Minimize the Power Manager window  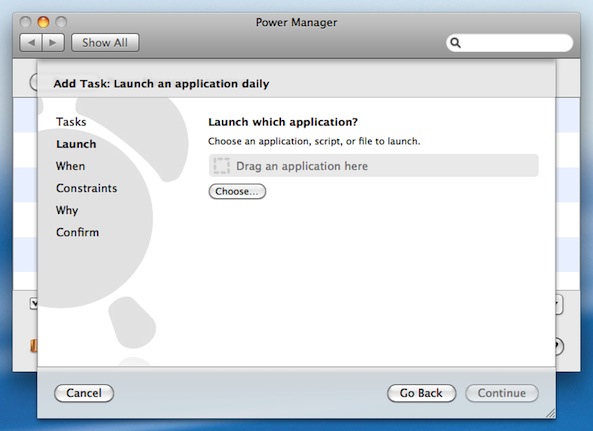click(x=43, y=22)
